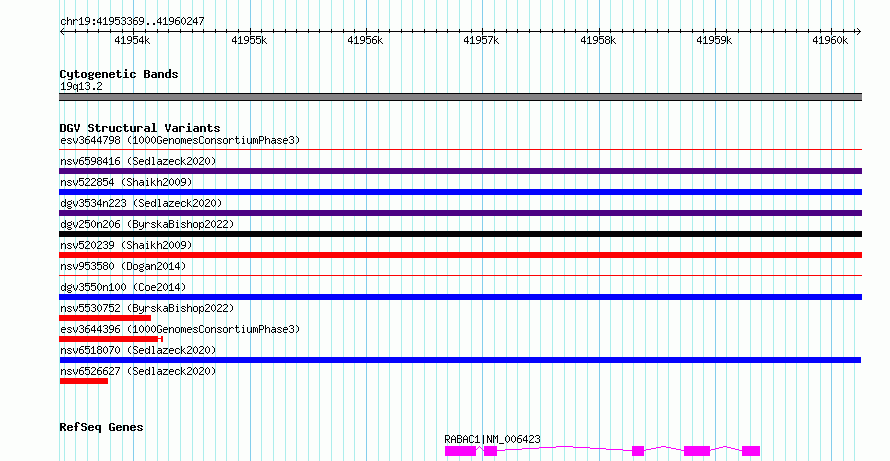Select the second small RABAC1 exon after the first intron
This screenshot has height=461, width=890.
(490, 451)
